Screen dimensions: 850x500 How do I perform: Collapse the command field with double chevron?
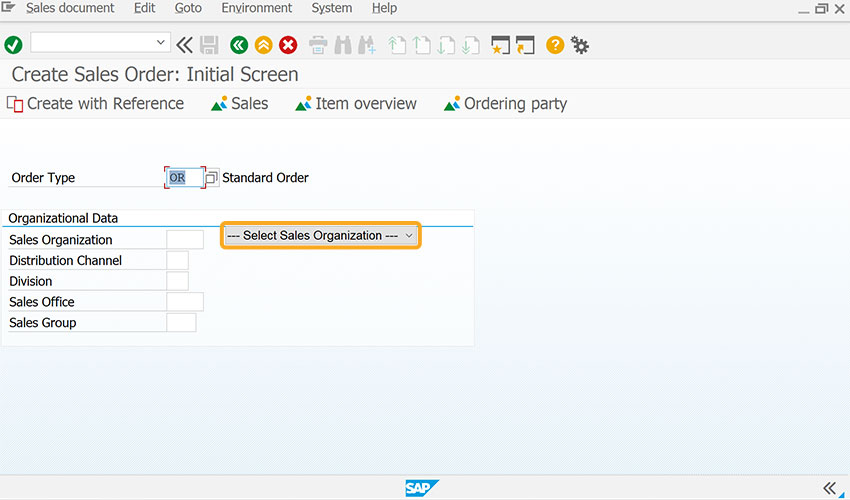tap(184, 45)
